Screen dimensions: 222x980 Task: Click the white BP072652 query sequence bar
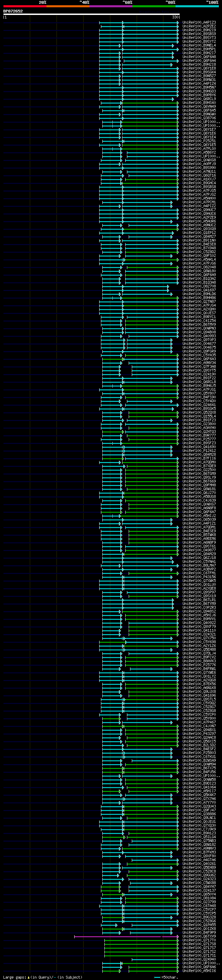coord(92,14)
